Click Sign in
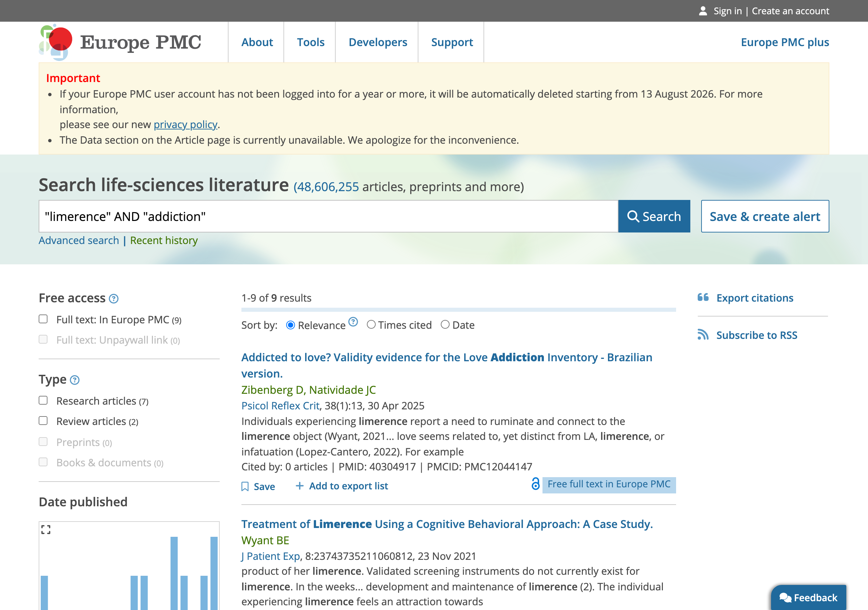The height and width of the screenshot is (610, 868). pos(728,11)
